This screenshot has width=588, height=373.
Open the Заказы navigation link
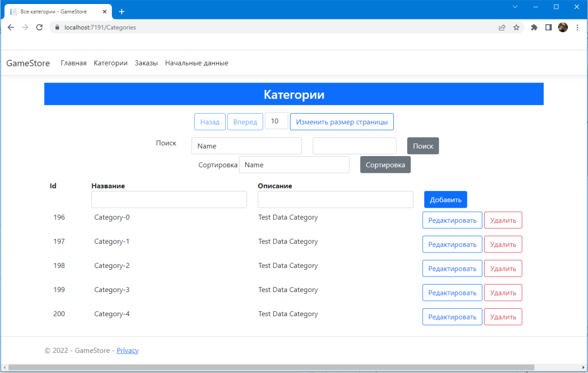click(x=146, y=63)
